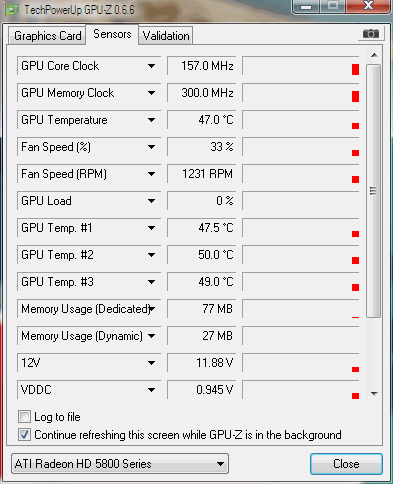Click the Close button
The height and width of the screenshot is (484, 393).
pyautogui.click(x=346, y=464)
